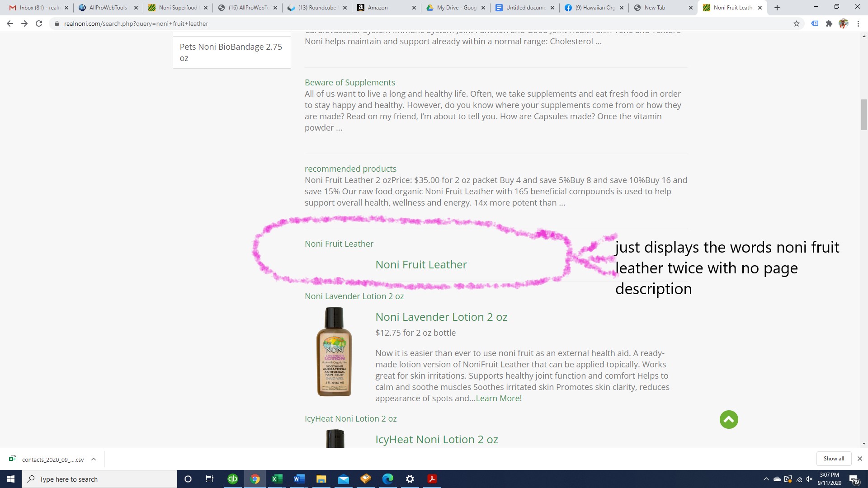This screenshot has width=868, height=488.
Task: Switch to AllProWebTools tab
Action: (108, 8)
